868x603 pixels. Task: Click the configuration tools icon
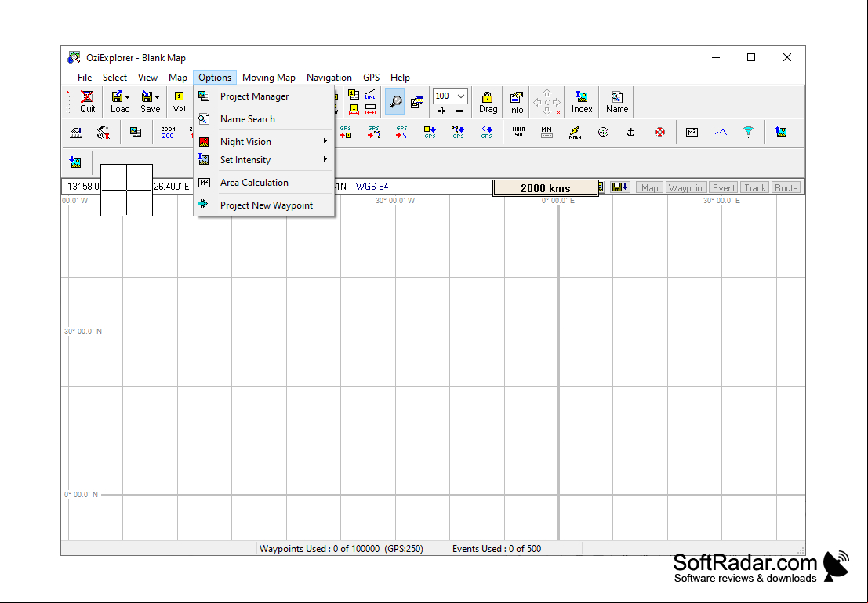pyautogui.click(x=103, y=133)
